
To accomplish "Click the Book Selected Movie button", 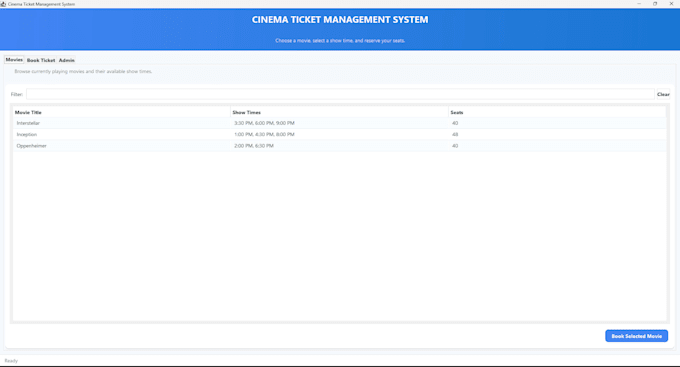I will 636,336.
